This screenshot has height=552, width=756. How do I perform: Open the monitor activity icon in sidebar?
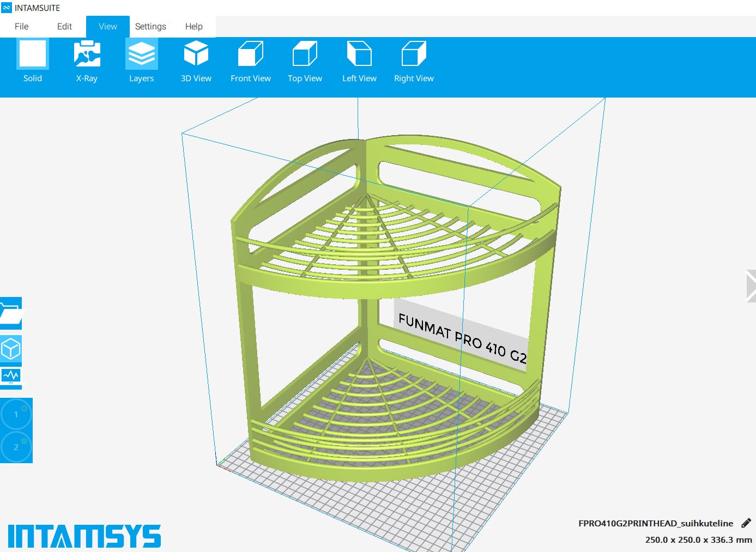pyautogui.click(x=10, y=376)
